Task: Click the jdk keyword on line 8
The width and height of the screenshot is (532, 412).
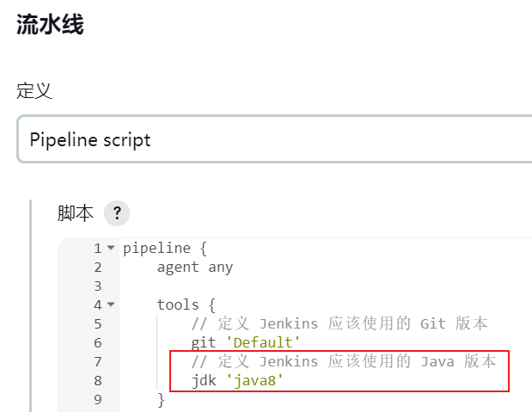Action: 204,381
